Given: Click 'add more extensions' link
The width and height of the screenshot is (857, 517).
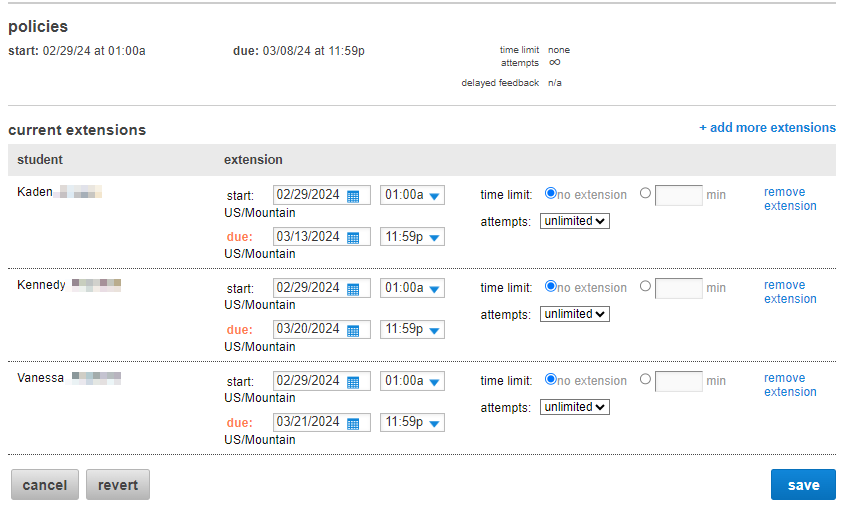Looking at the screenshot, I should tap(767, 128).
